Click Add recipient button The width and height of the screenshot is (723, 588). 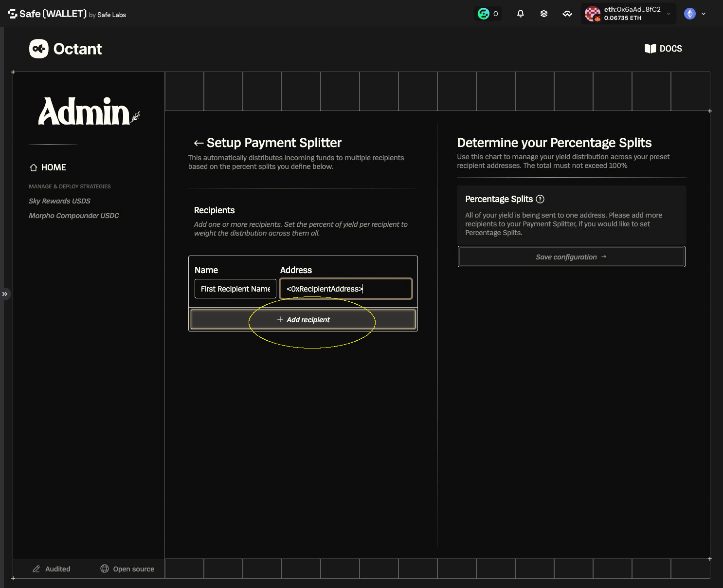coord(303,319)
